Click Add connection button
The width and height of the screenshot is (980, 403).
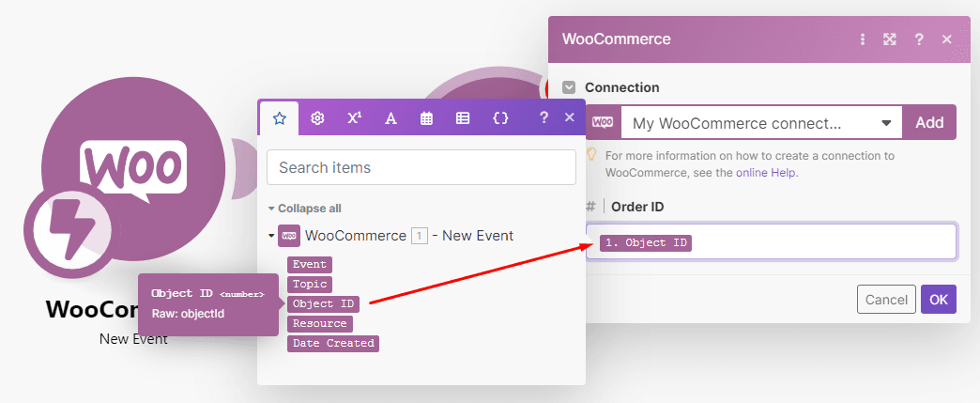point(929,123)
